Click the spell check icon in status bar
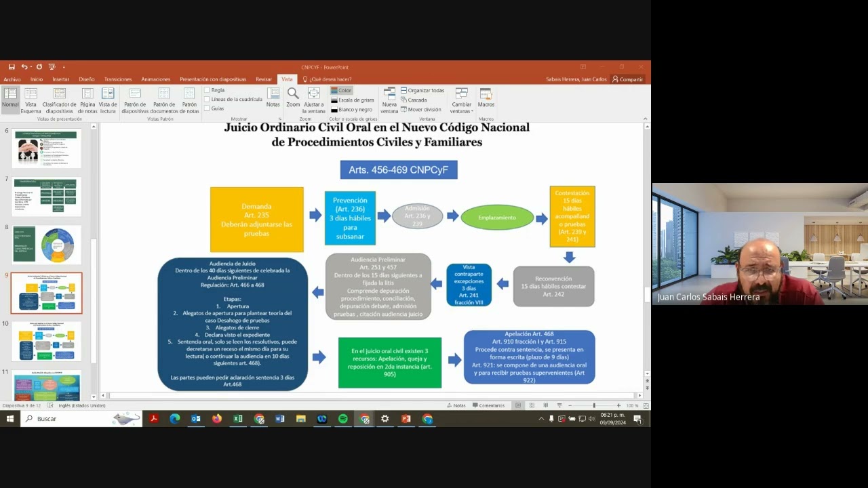The width and height of the screenshot is (868, 488). click(52, 405)
